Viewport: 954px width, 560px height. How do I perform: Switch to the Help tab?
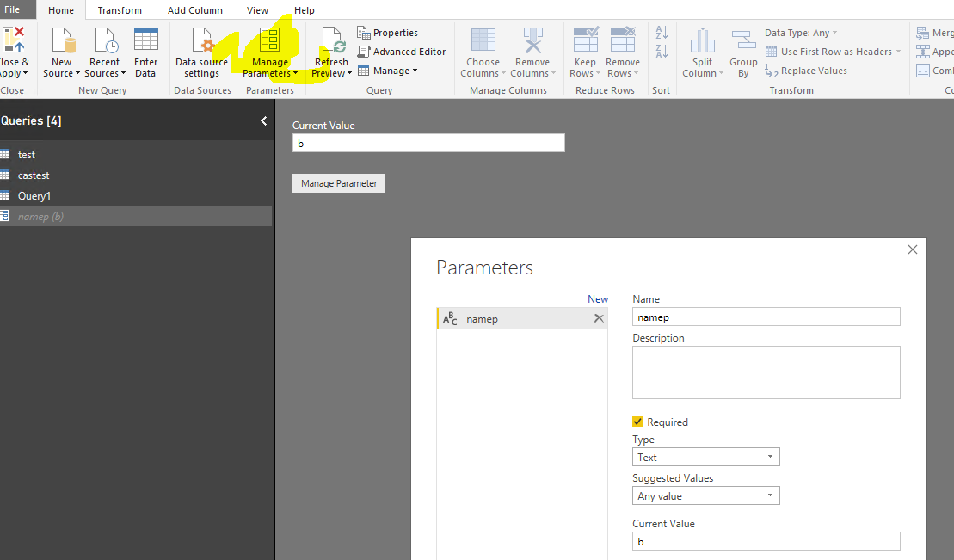305,10
